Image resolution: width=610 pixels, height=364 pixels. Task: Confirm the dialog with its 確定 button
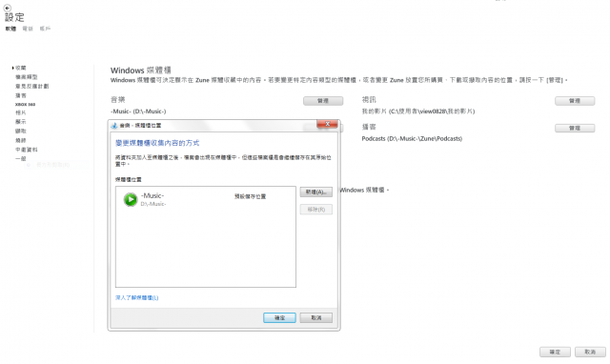click(x=279, y=317)
